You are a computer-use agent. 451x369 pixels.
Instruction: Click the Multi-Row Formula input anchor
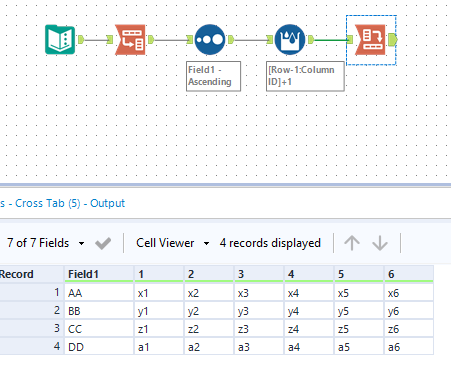click(270, 40)
